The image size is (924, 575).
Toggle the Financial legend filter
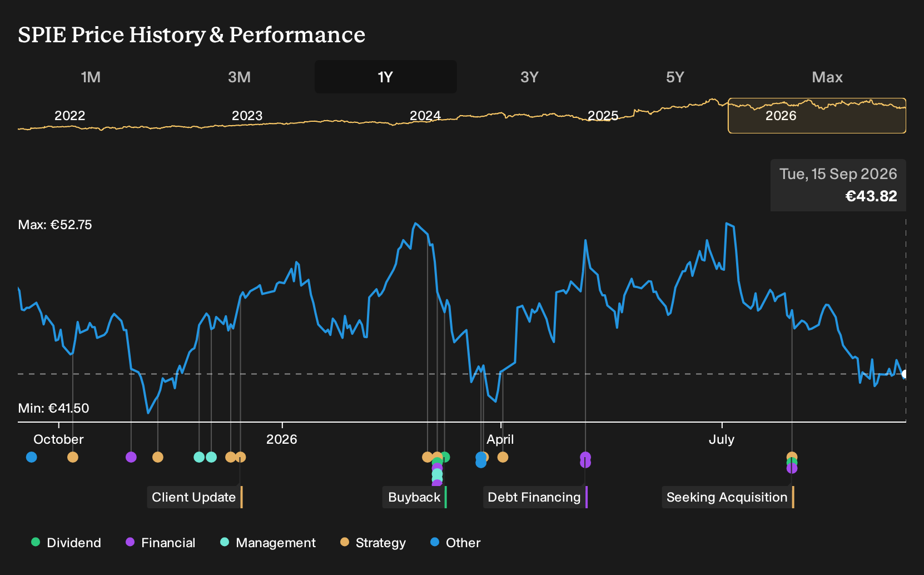click(161, 543)
